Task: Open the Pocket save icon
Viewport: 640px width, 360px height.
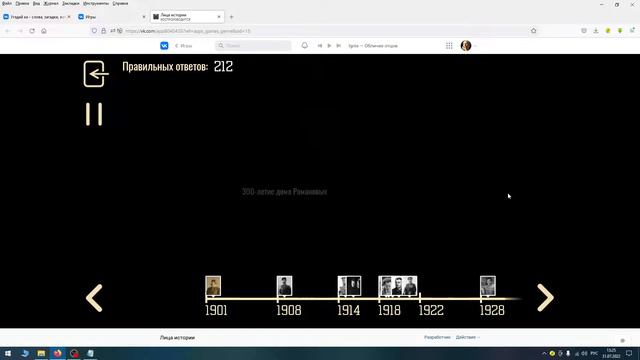Action: point(584,31)
